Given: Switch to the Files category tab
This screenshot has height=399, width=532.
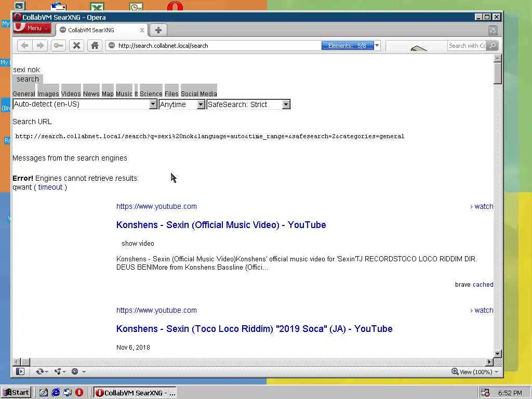Looking at the screenshot, I should coord(171,91).
